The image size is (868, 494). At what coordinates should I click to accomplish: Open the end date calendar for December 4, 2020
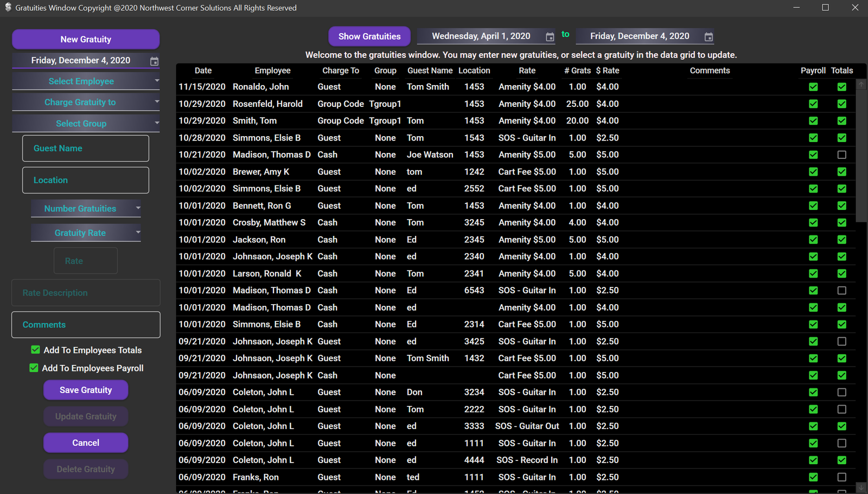point(709,37)
